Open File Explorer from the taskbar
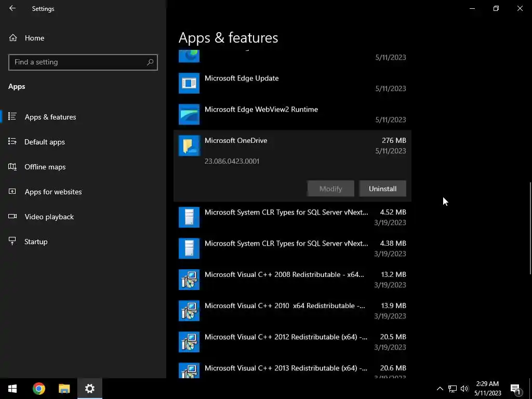This screenshot has height=399, width=532. (64, 389)
